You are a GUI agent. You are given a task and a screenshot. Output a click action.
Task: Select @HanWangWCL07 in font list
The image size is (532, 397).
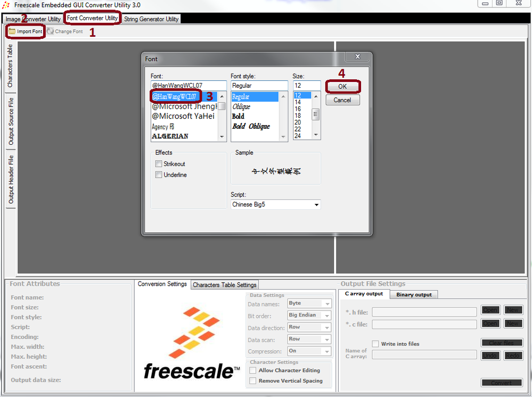coord(184,97)
